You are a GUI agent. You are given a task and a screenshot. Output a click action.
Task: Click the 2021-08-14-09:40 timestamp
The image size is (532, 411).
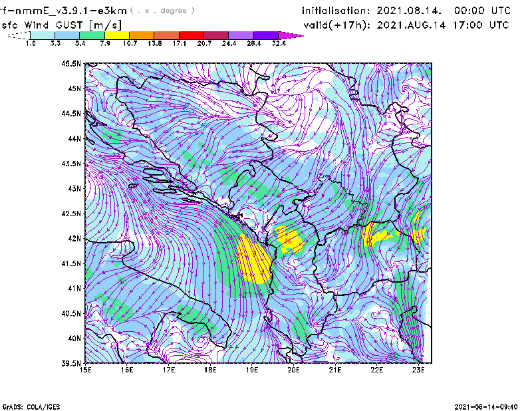[x=486, y=407]
